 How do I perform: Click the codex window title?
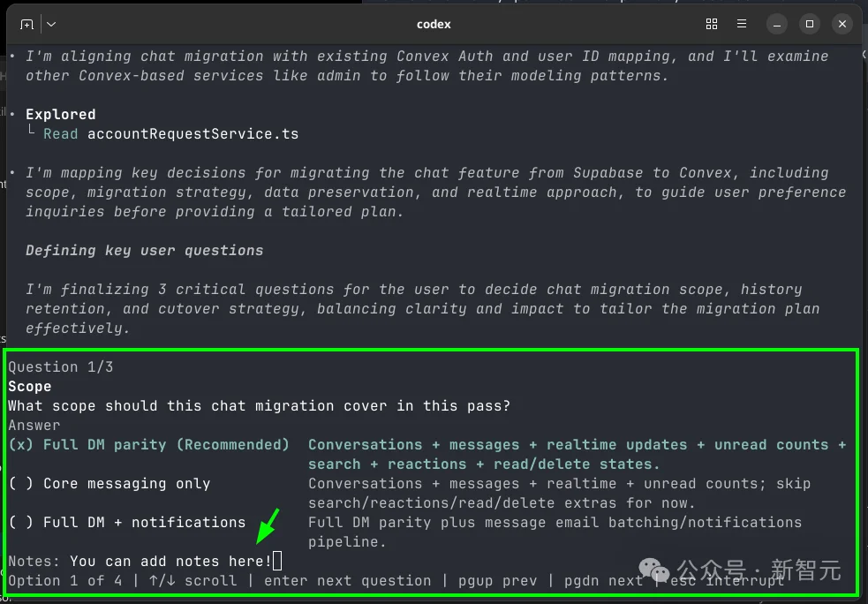click(x=434, y=24)
